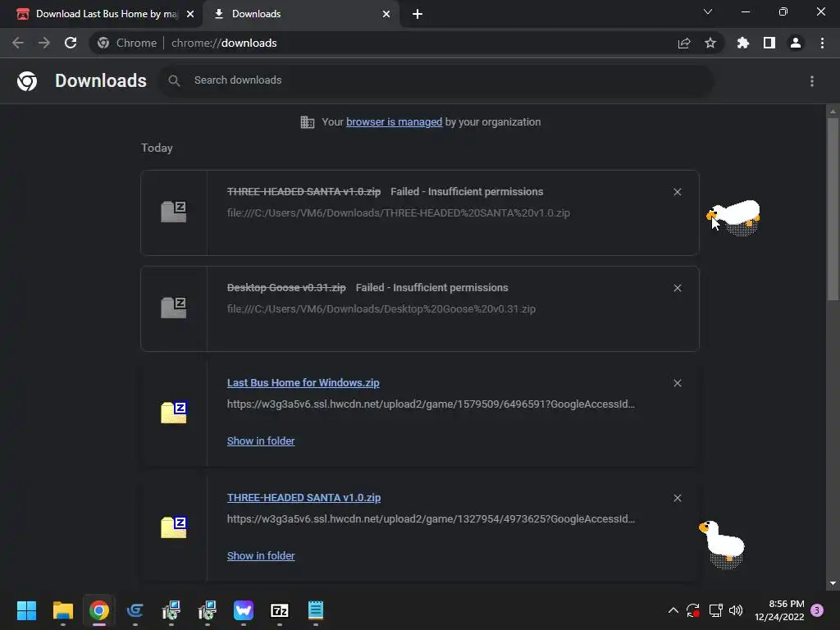Open the 'browser is managed' link
The image size is (840, 630).
click(394, 121)
